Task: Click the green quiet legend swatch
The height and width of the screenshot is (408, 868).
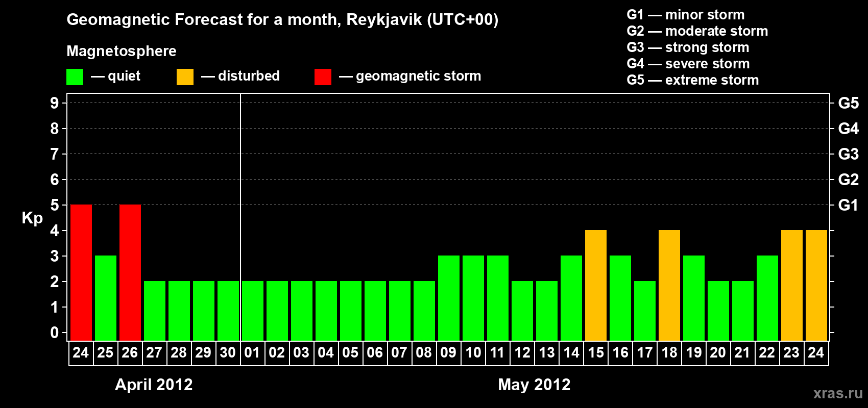Action: coord(75,77)
